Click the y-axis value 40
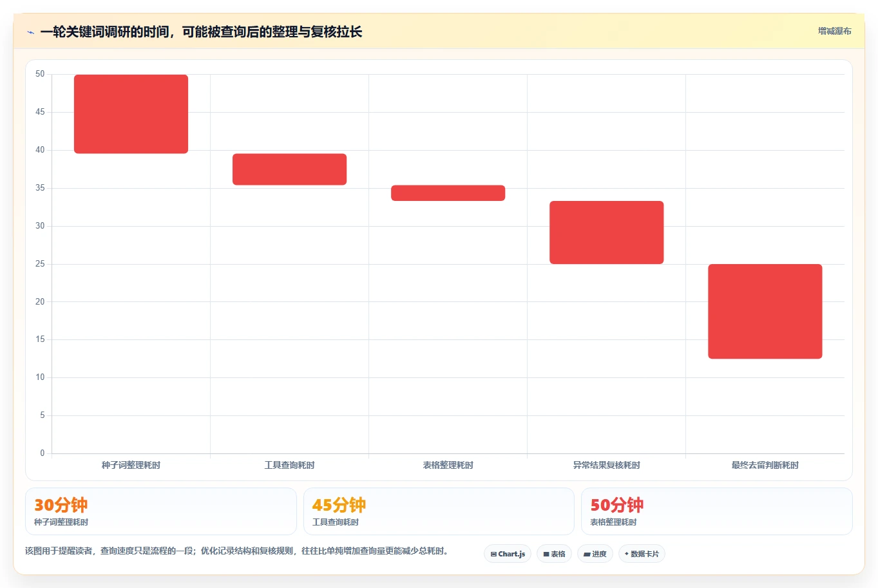Viewport: 878px width, 588px height. pyautogui.click(x=40, y=150)
